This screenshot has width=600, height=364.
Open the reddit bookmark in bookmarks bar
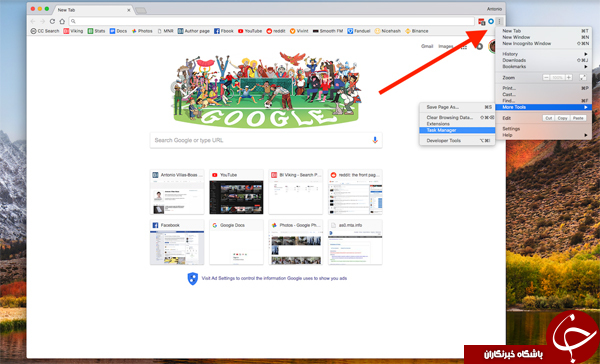coord(276,31)
